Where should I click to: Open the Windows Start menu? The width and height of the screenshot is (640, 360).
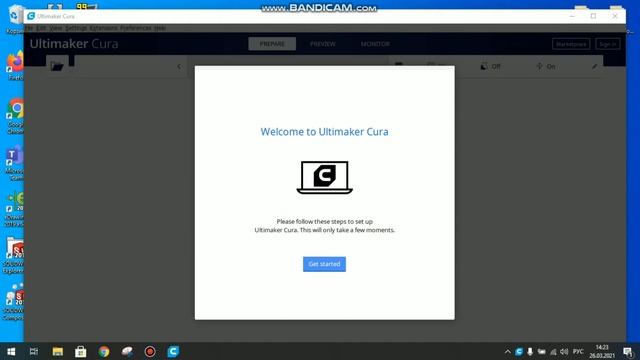(11, 351)
